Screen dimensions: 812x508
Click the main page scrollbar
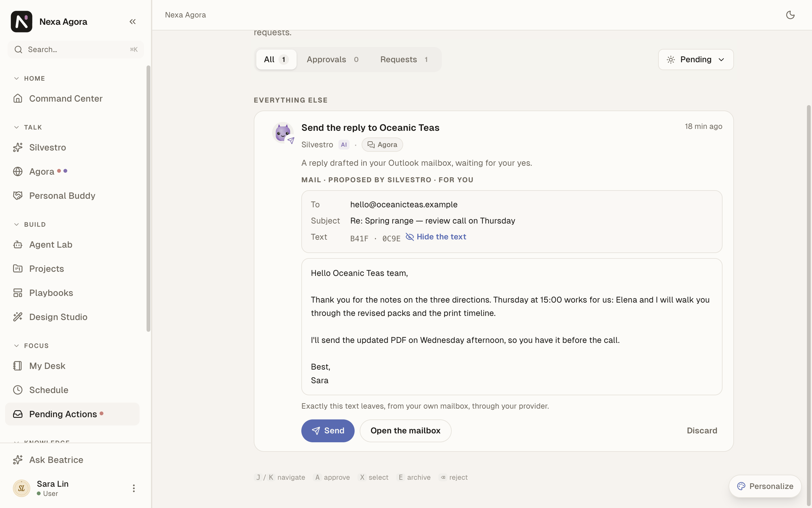(809, 306)
